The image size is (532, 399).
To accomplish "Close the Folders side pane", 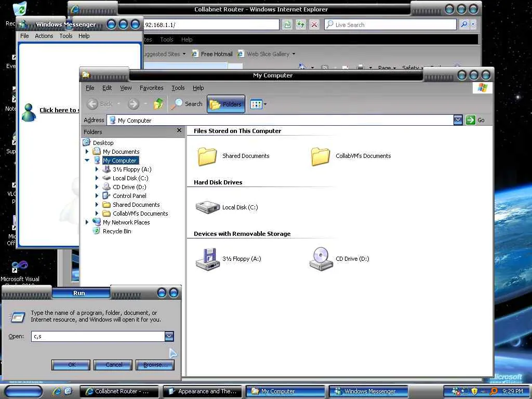I will [179, 130].
